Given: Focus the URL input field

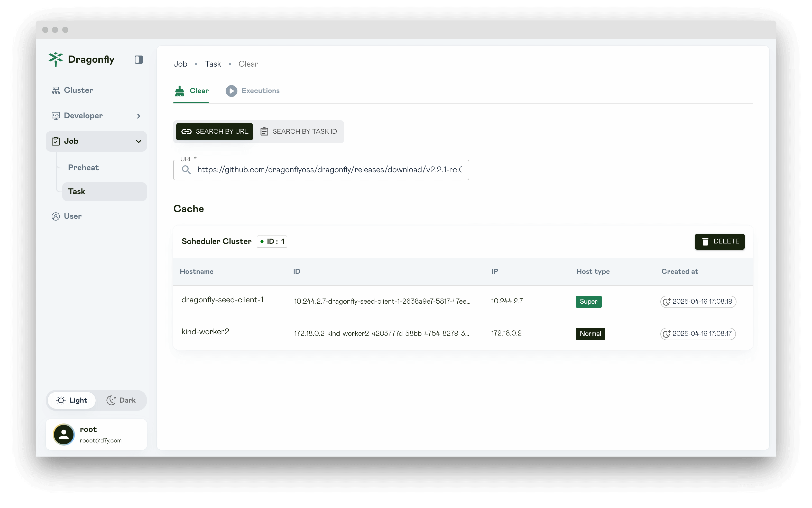Looking at the screenshot, I should tap(321, 170).
